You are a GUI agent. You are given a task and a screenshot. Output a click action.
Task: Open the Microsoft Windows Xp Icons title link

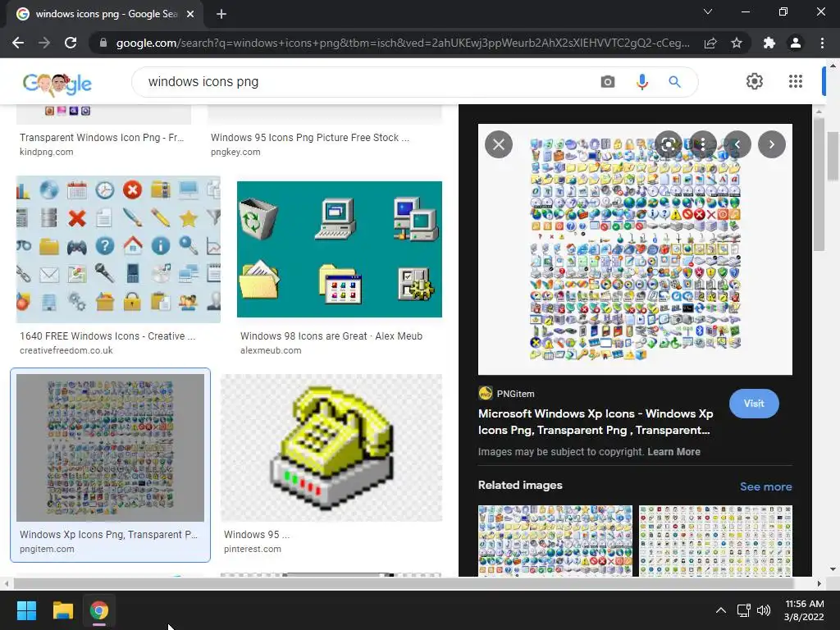click(x=596, y=422)
